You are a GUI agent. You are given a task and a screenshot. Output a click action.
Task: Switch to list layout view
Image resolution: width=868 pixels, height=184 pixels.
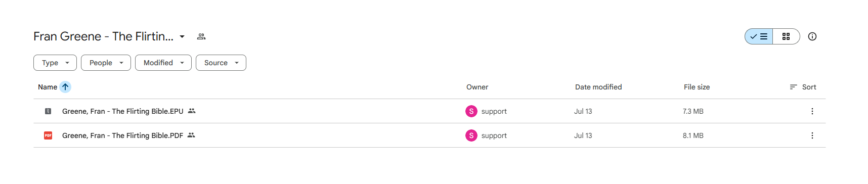759,36
